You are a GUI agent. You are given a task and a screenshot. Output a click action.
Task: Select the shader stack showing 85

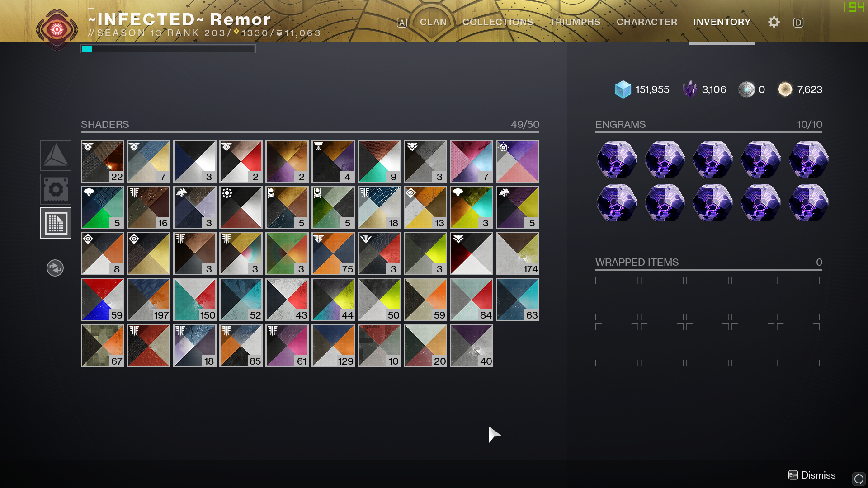click(x=241, y=346)
